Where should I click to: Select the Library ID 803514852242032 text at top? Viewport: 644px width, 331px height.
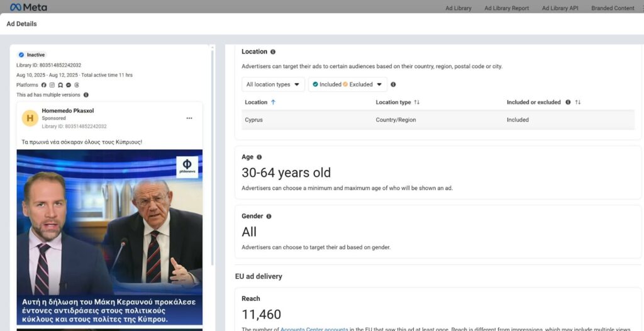49,65
